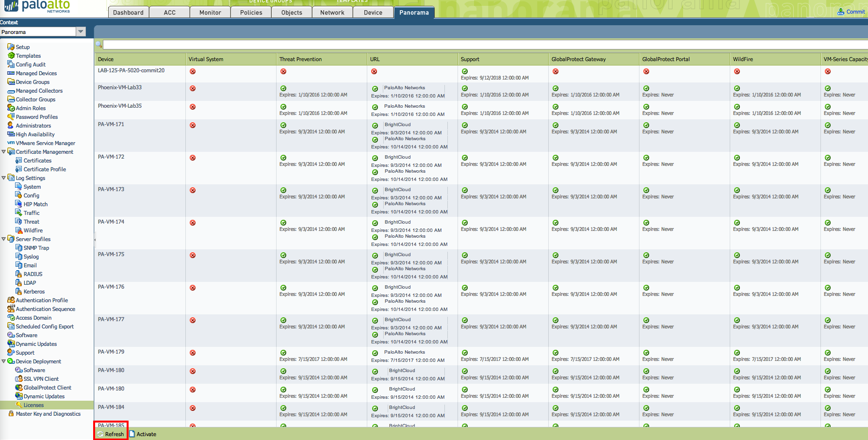Viewport: 868px width, 440px height.
Task: Select the RADIUS server profile
Action: tap(33, 274)
